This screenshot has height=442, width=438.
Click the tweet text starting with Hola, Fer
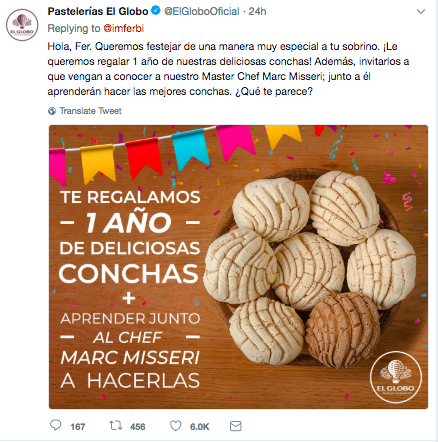pyautogui.click(x=228, y=69)
